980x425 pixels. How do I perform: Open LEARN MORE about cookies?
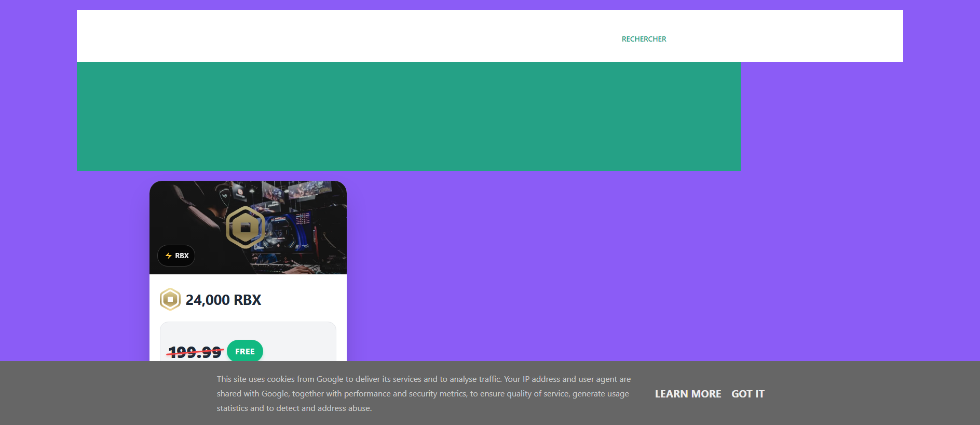688,394
